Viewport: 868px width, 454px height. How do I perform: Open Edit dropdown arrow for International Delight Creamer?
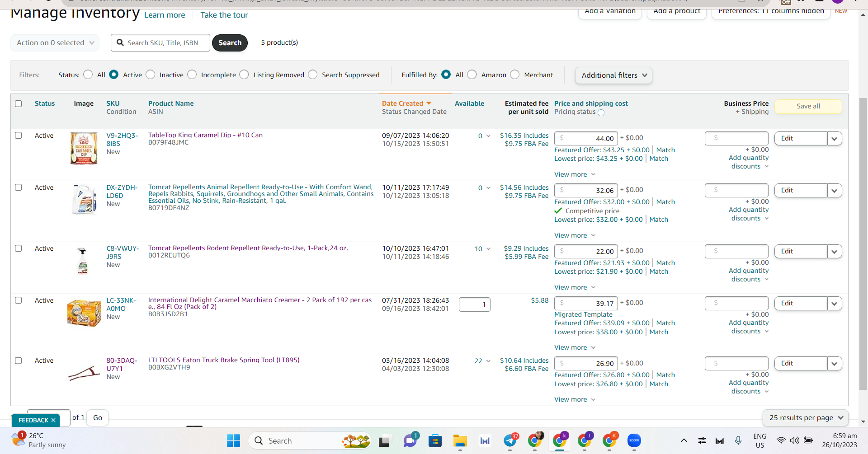835,304
